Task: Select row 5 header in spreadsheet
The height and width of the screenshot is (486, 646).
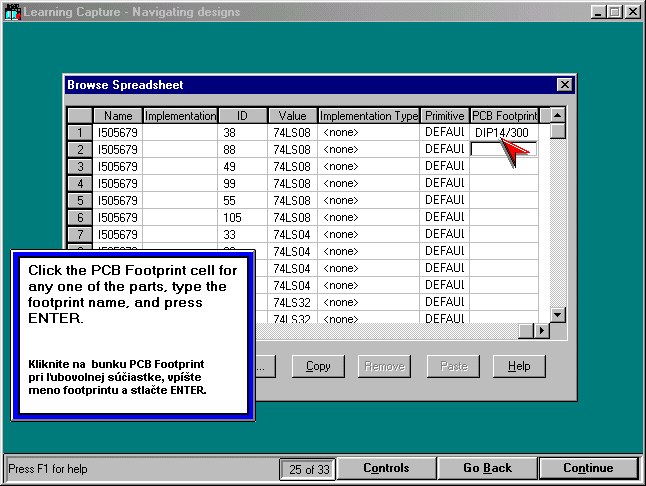Action: [80, 200]
